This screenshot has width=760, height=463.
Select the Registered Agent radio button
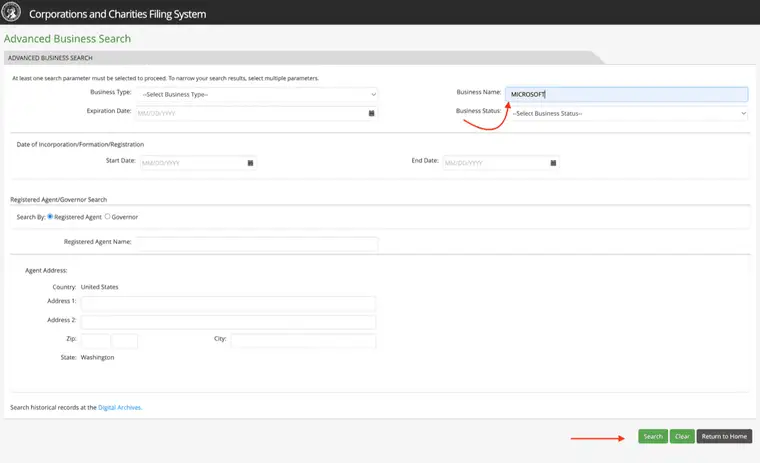pyautogui.click(x=50, y=217)
